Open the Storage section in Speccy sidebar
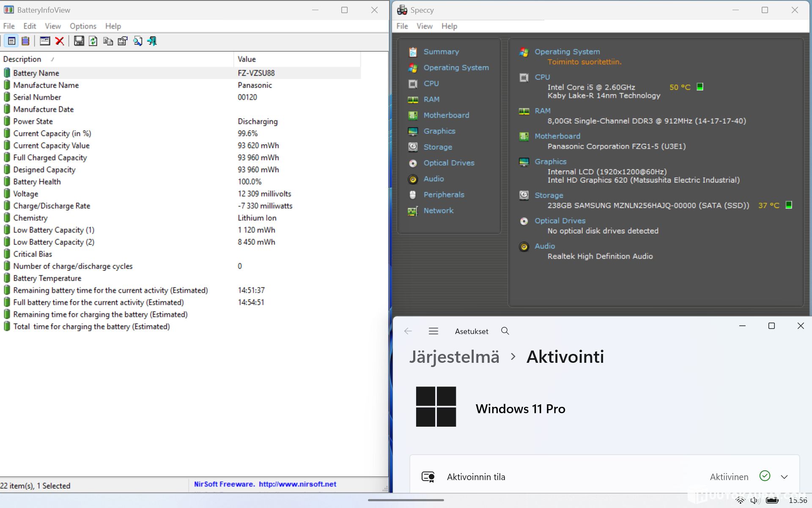The image size is (812, 508). tap(438, 147)
